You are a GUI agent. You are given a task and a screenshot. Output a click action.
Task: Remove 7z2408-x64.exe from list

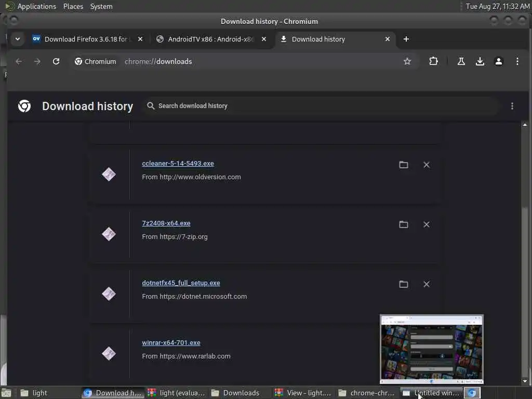(427, 224)
